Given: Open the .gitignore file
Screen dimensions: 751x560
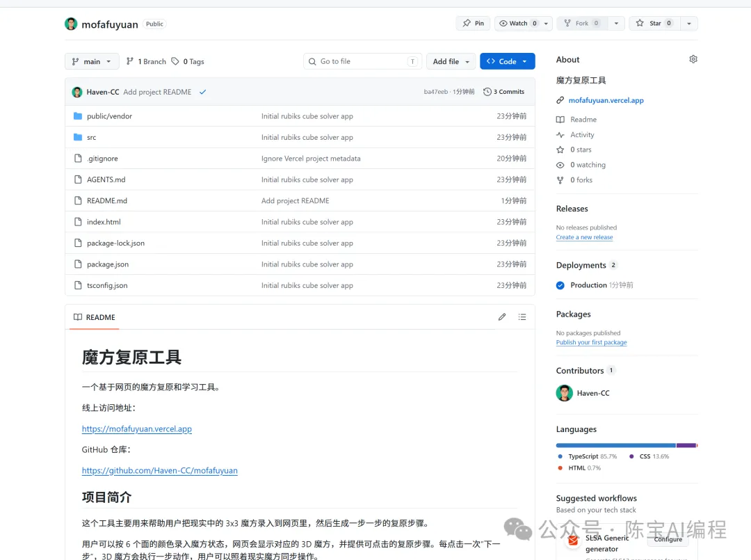Looking at the screenshot, I should pos(102,158).
